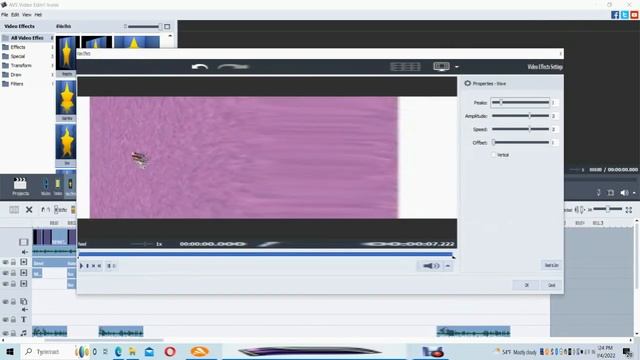This screenshot has height=360, width=640.
Task: Click the text track T icon
Action: [x=24, y=320]
